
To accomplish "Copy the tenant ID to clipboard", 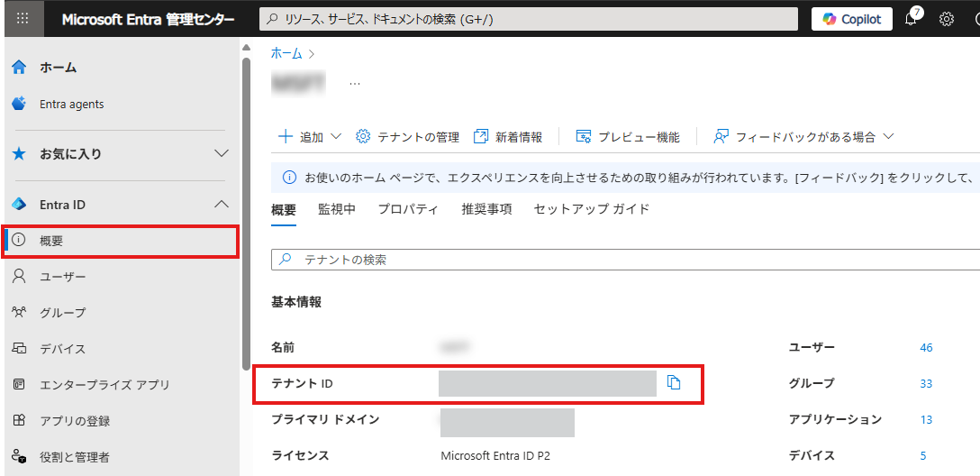I will click(673, 382).
